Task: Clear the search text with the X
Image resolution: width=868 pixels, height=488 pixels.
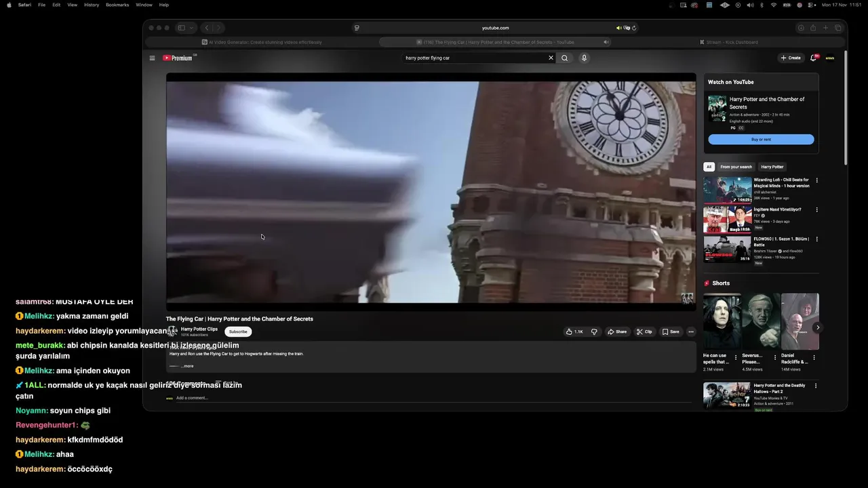Action: tap(551, 58)
